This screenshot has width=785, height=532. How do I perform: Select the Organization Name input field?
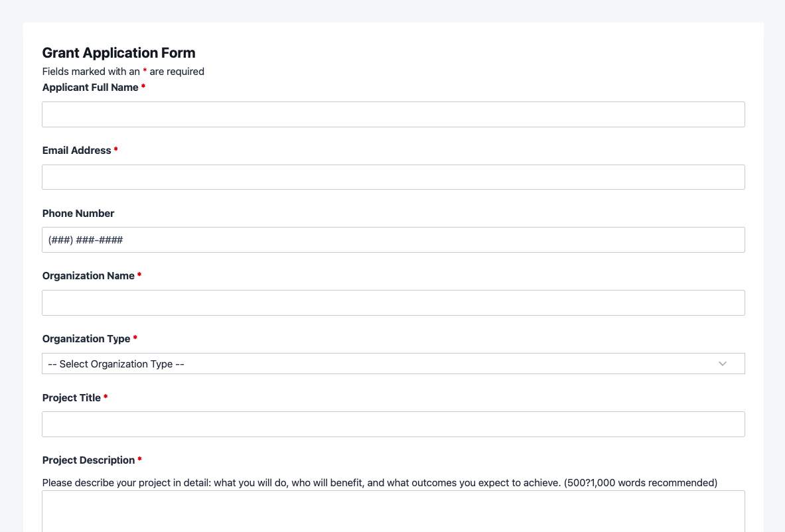pos(393,302)
